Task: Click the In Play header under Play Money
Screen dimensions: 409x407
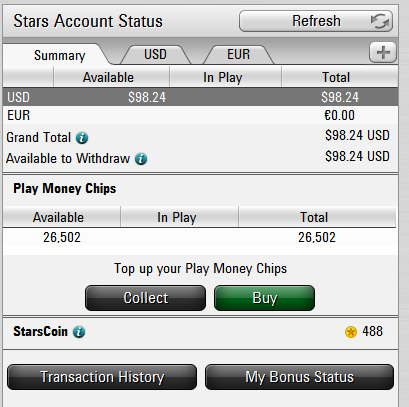Action: click(179, 217)
